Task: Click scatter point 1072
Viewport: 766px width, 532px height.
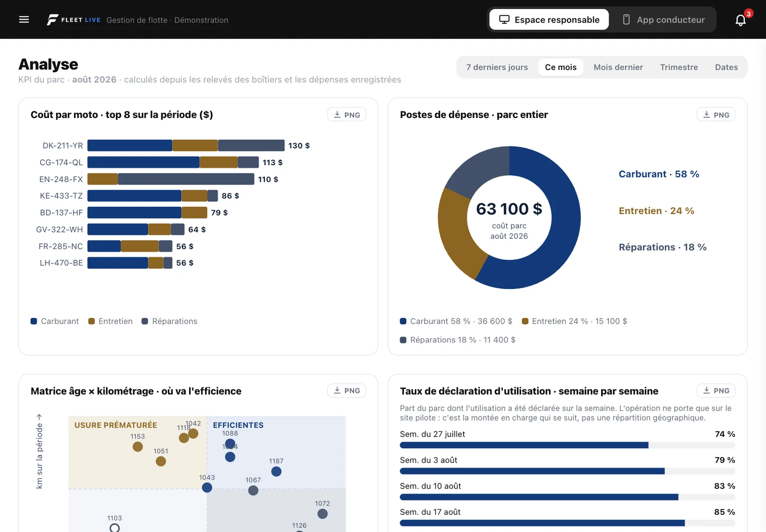Action: [x=323, y=514]
